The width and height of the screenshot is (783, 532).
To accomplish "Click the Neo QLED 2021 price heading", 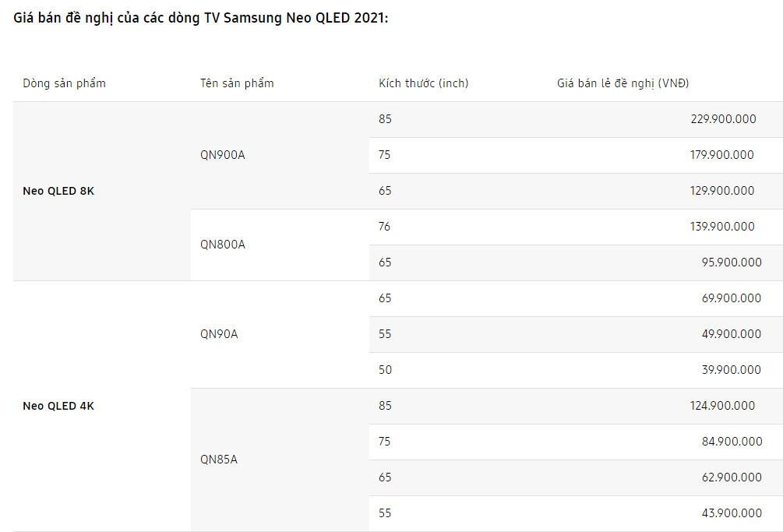I will click(201, 17).
